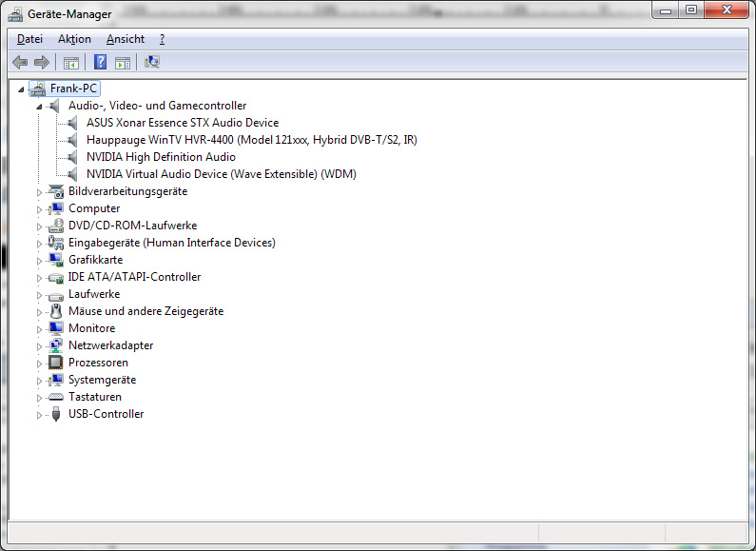Viewport: 756px width, 551px height.
Task: Open Help via the blue question mark icon
Action: click(x=100, y=62)
